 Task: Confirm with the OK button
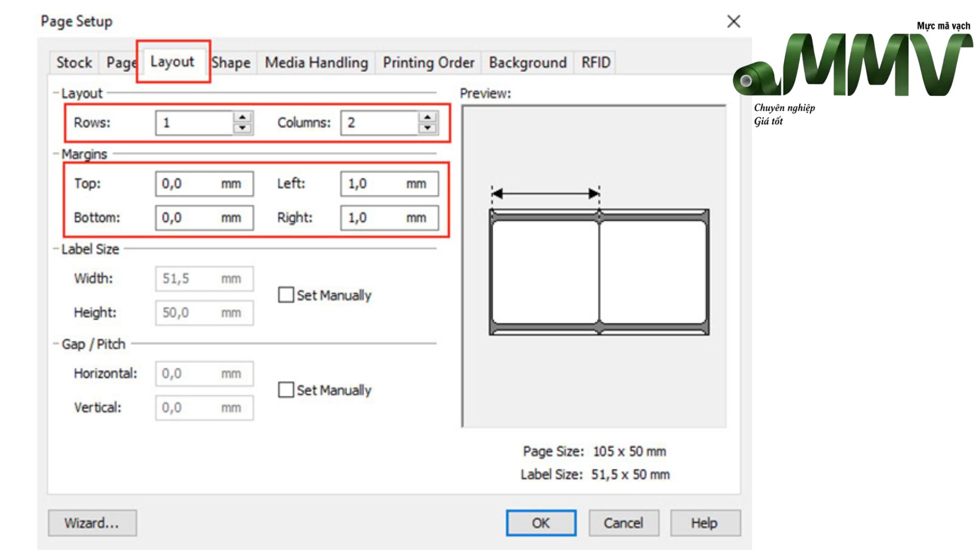click(541, 523)
